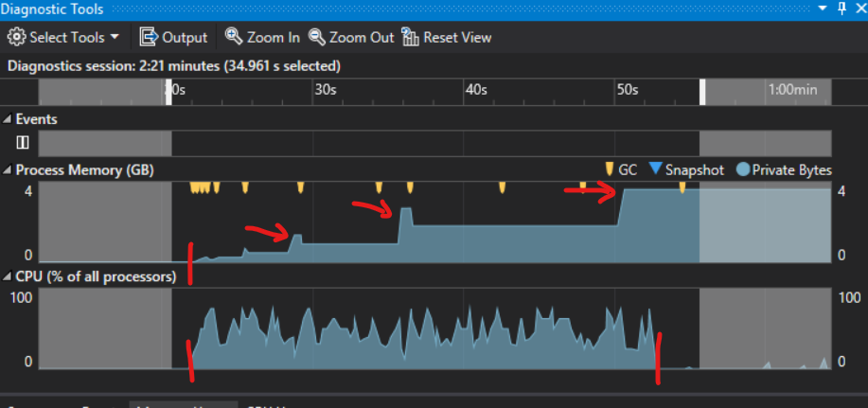868x408 pixels.
Task: Click the 1:00min label on the ruler
Action: (794, 90)
